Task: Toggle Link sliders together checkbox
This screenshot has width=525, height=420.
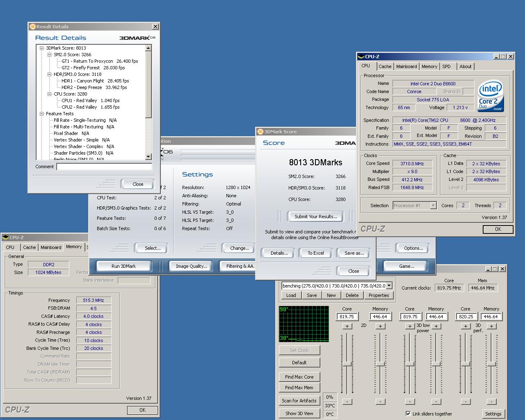Action: 408,413
